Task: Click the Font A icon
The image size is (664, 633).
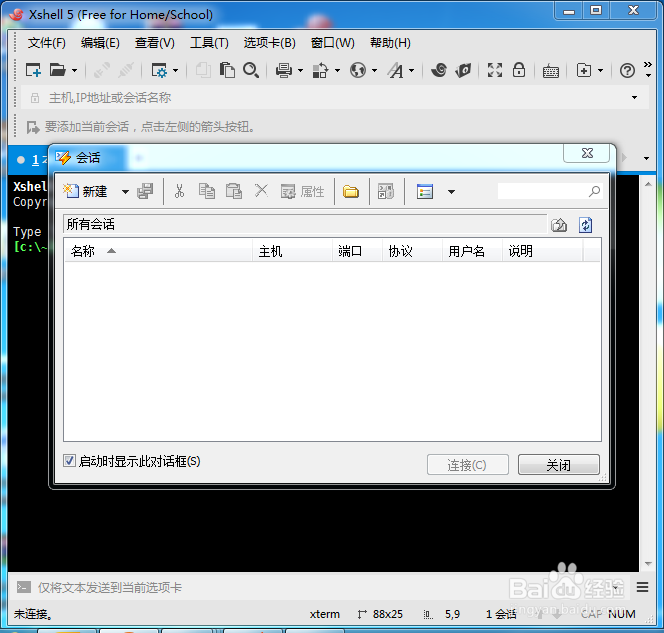Action: (x=396, y=70)
